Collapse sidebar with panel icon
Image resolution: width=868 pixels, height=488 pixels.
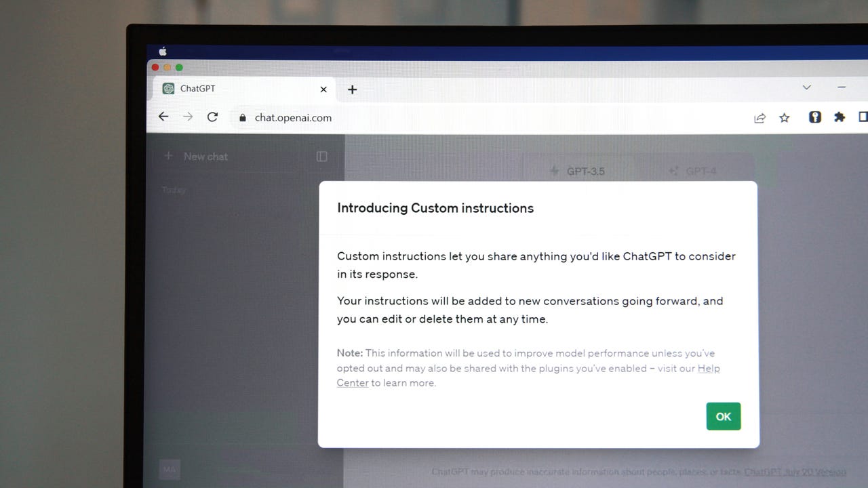(322, 157)
